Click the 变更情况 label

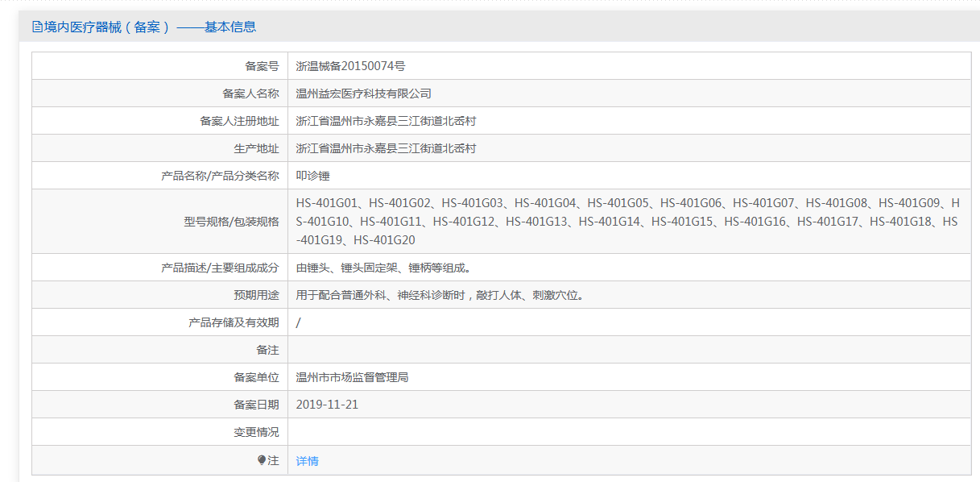point(256,432)
